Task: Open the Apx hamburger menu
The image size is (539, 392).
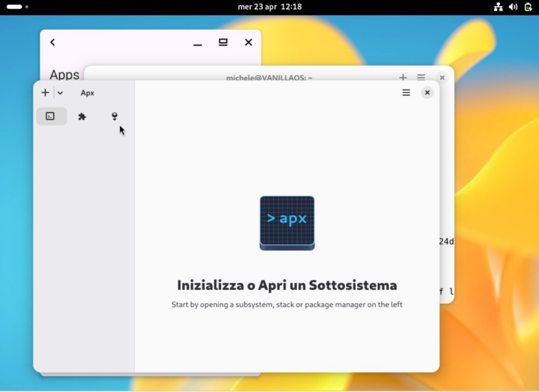Action: (x=406, y=93)
